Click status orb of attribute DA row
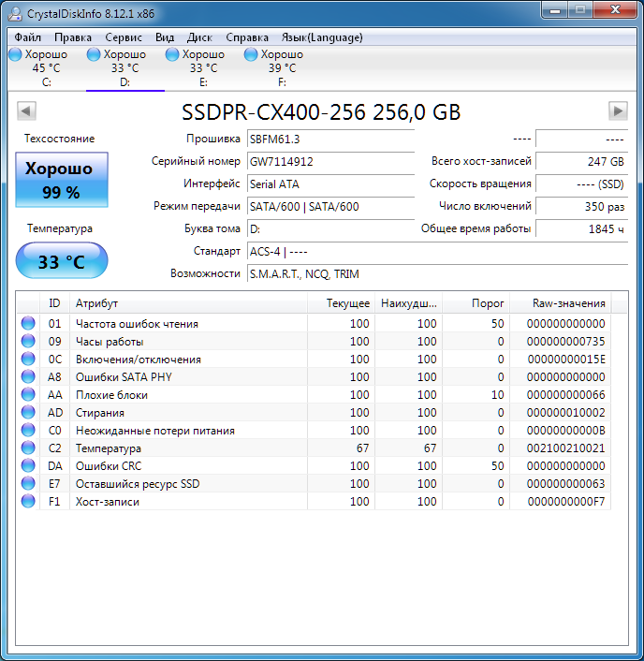644x661 pixels. point(28,465)
